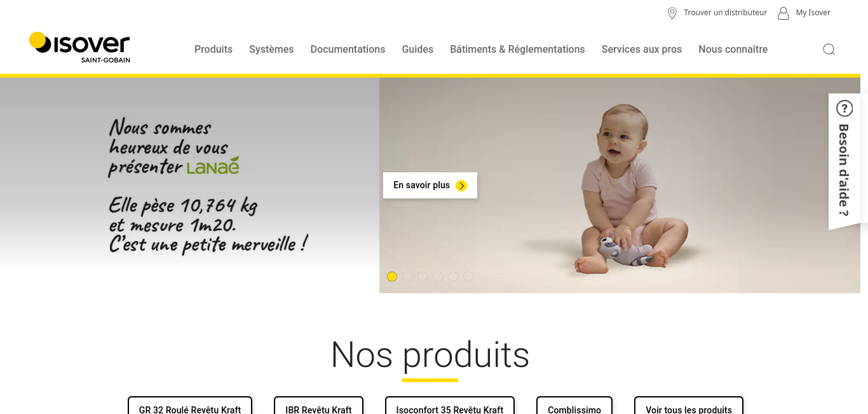Select the last carousel slide dot

pos(468,277)
